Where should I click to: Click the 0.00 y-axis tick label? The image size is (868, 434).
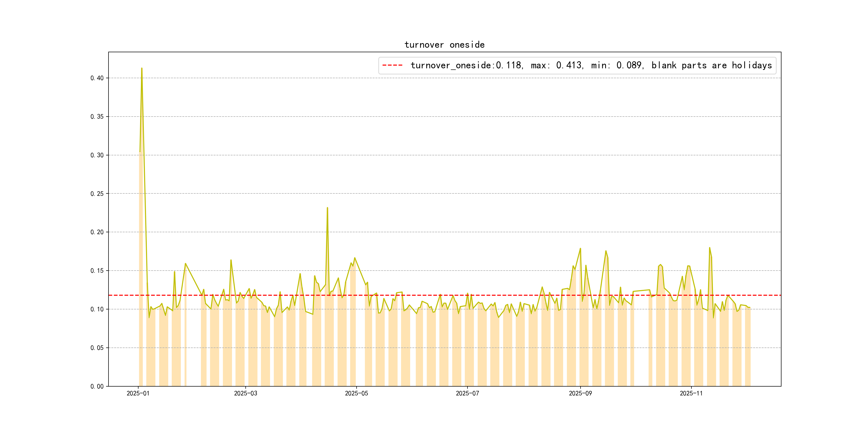click(x=97, y=387)
